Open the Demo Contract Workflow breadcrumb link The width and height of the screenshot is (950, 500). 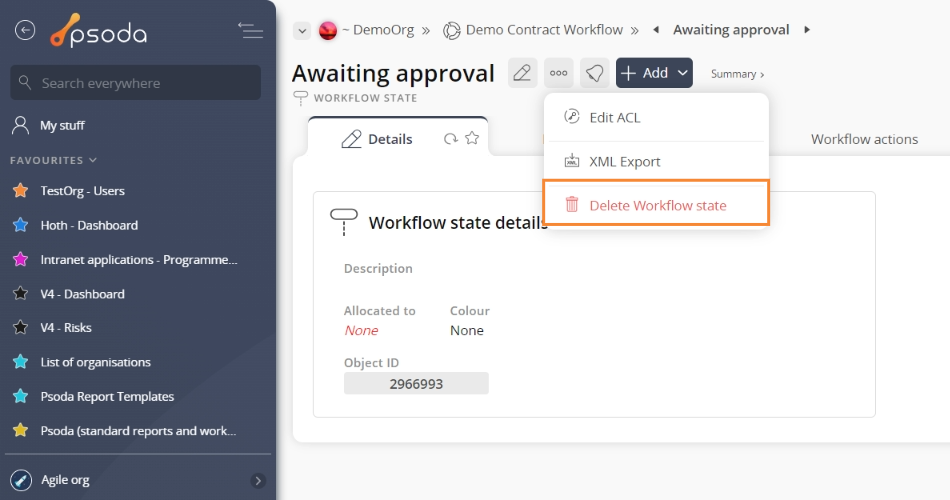point(544,30)
